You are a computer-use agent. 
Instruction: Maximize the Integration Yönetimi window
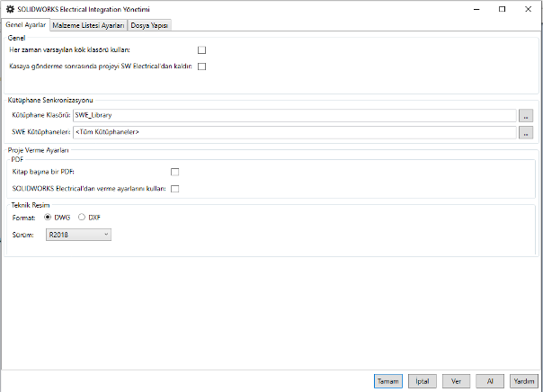point(503,9)
